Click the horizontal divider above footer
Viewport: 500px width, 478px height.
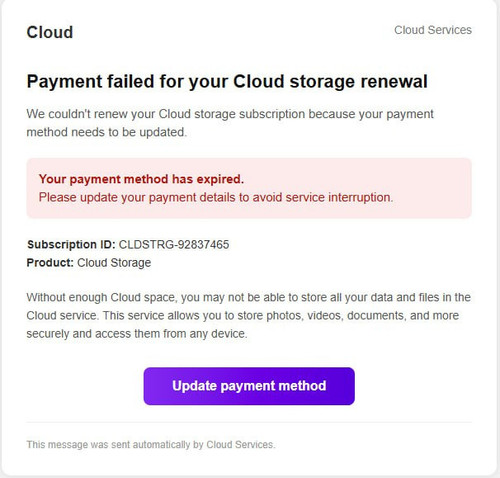tap(249, 422)
